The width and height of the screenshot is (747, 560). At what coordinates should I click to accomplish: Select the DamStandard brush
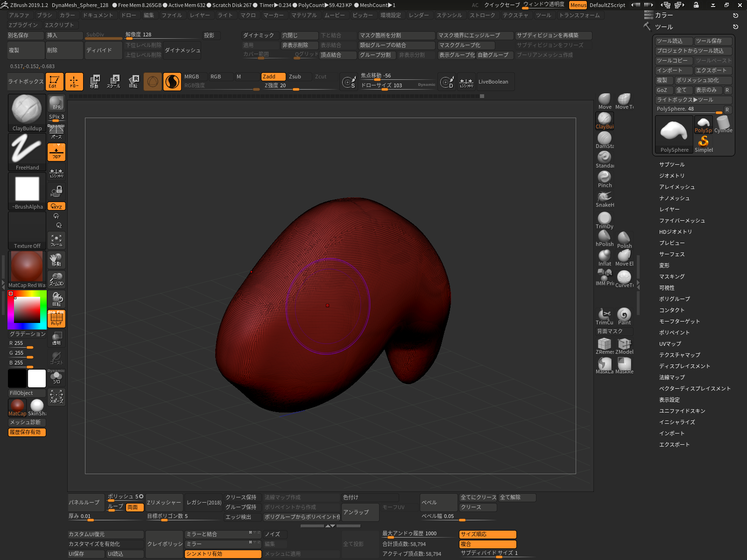[x=605, y=140]
